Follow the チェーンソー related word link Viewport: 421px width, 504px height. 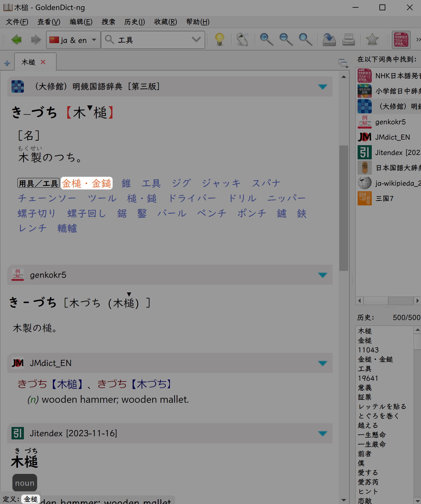pos(47,198)
